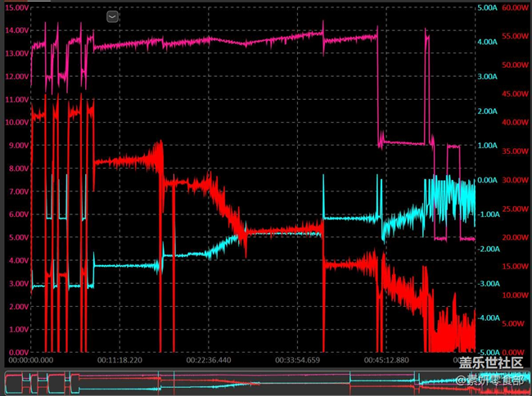This screenshot has height=396, width=532.
Task: Click the 0.00A current axis label
Action: 489,180
